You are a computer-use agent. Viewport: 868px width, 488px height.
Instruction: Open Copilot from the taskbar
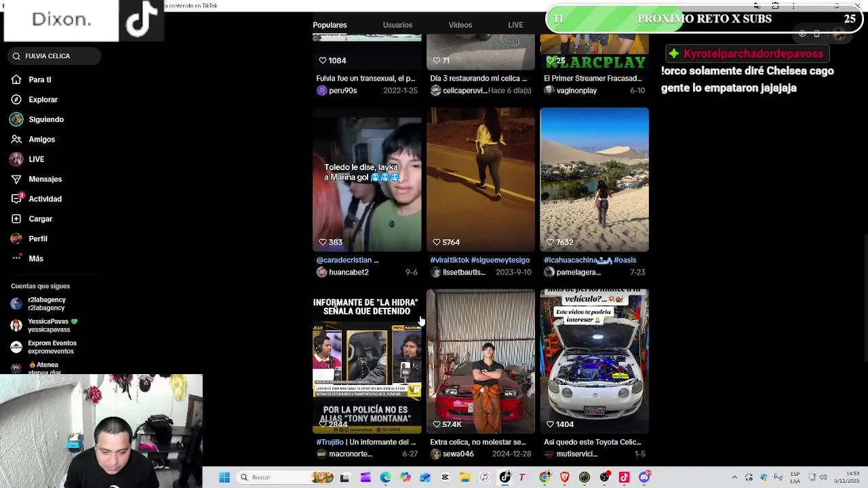(x=406, y=477)
